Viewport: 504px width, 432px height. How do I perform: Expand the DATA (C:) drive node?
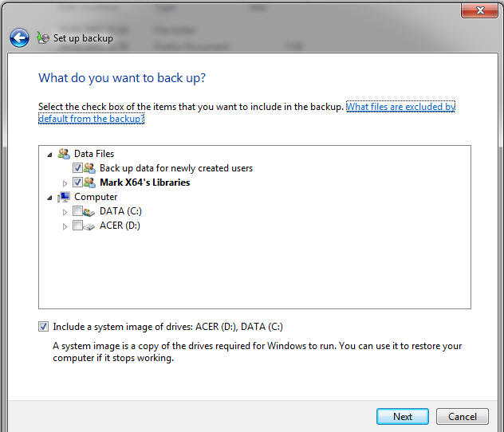pos(65,212)
